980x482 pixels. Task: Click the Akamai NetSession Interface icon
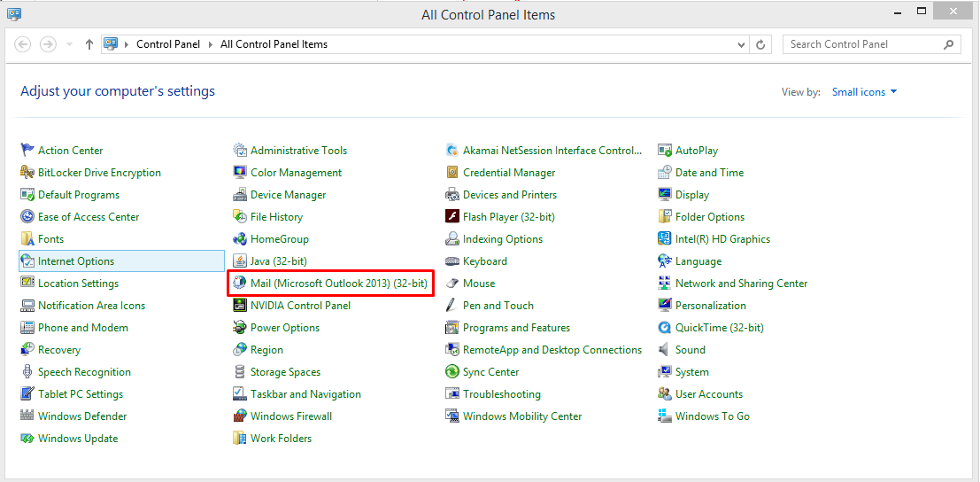452,150
